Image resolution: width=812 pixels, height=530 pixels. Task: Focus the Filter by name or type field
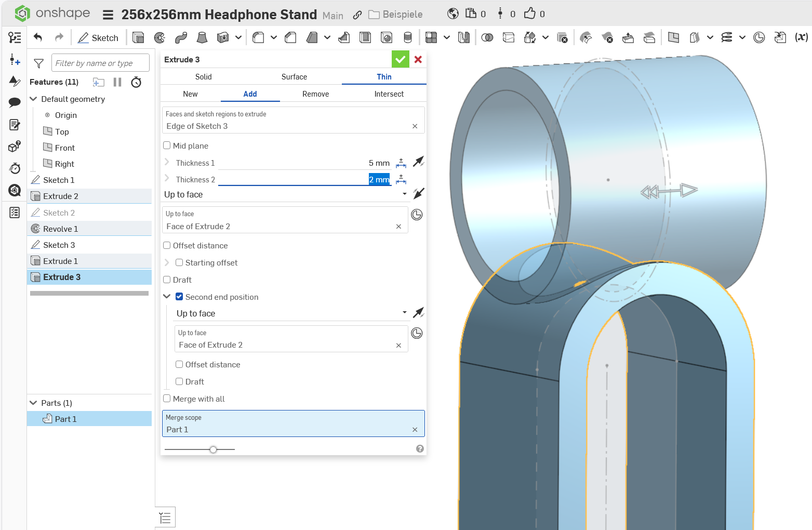(100, 63)
